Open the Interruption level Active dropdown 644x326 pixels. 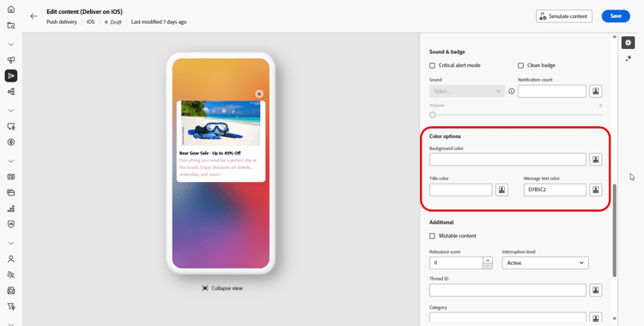[545, 263]
